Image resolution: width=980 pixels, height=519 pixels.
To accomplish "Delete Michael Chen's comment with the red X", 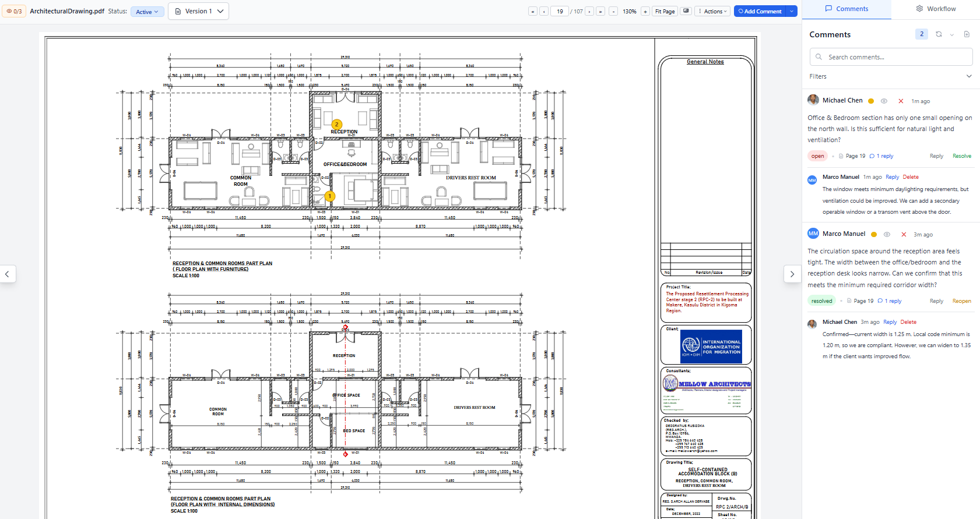I will [901, 101].
